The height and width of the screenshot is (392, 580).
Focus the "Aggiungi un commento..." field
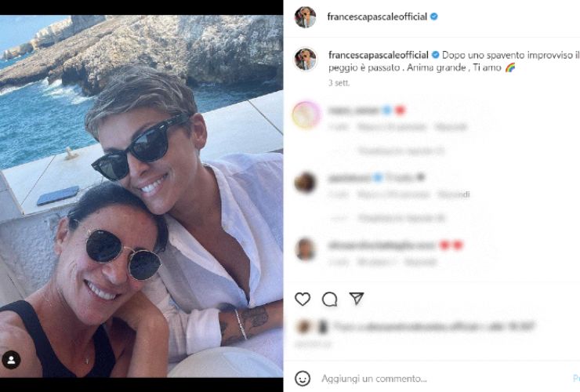point(374,379)
